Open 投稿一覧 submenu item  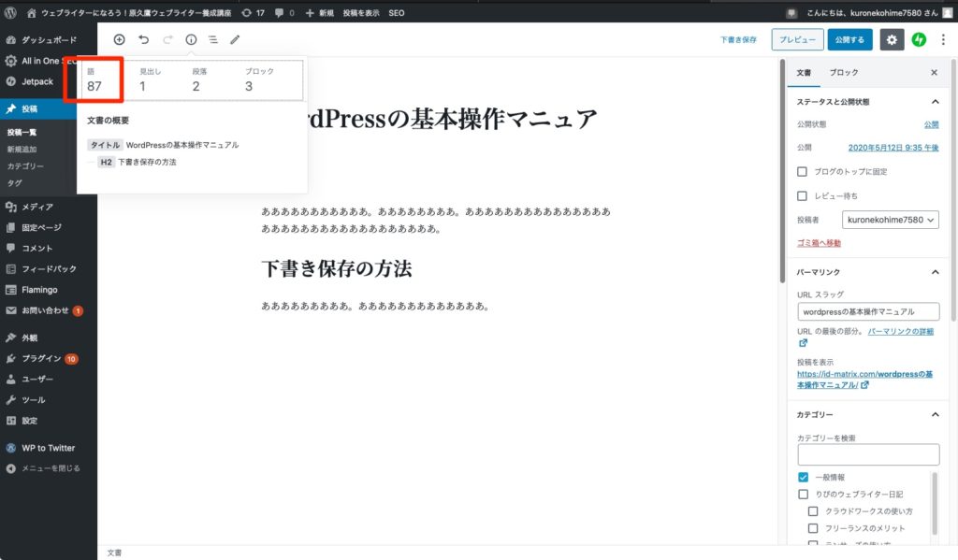pos(22,132)
